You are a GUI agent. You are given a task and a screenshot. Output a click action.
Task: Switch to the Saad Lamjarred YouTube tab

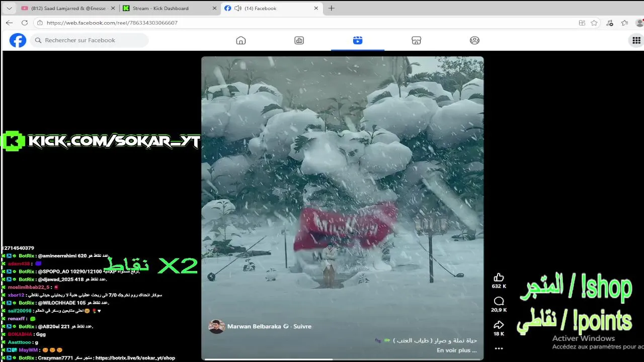coord(68,8)
